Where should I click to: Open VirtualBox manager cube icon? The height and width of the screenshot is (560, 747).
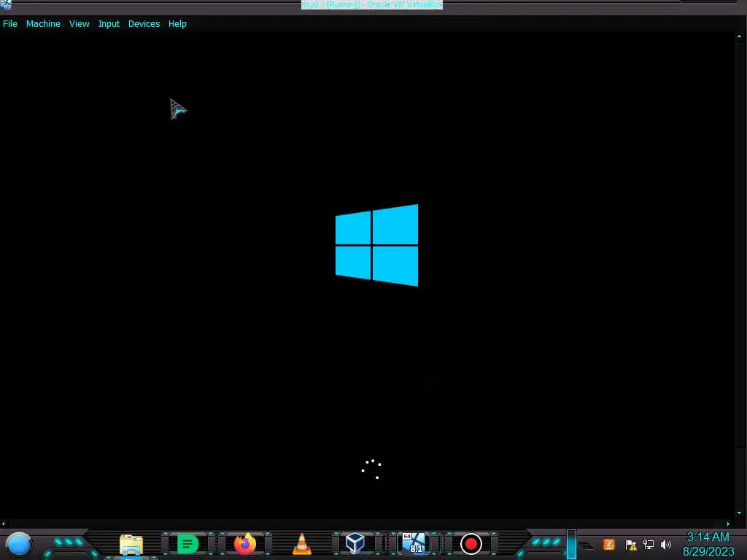tap(355, 543)
